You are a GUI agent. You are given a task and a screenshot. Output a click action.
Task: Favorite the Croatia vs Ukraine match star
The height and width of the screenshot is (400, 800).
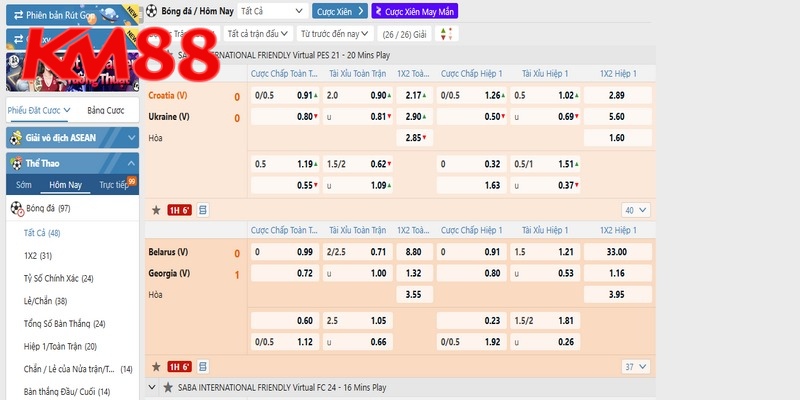point(156,210)
